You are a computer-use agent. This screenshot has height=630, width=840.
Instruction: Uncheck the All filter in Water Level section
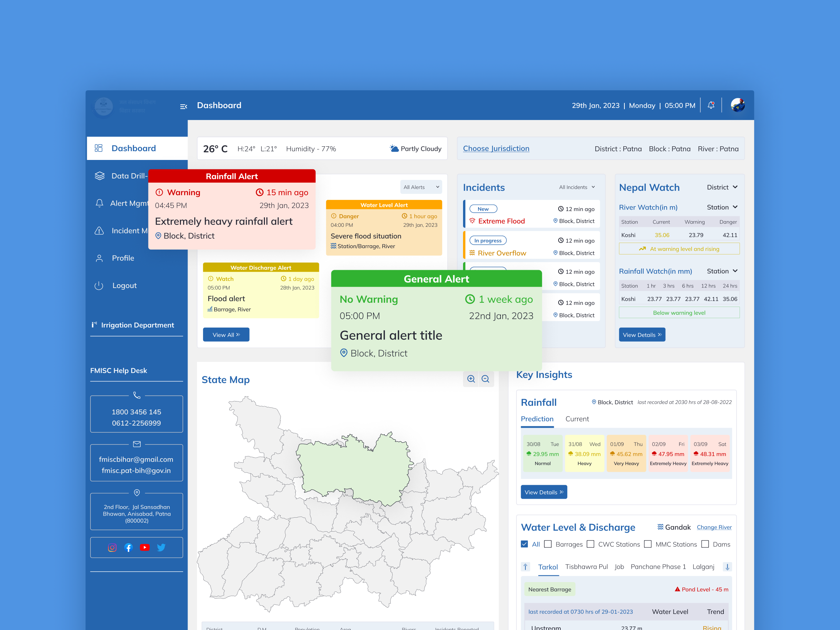coord(524,544)
